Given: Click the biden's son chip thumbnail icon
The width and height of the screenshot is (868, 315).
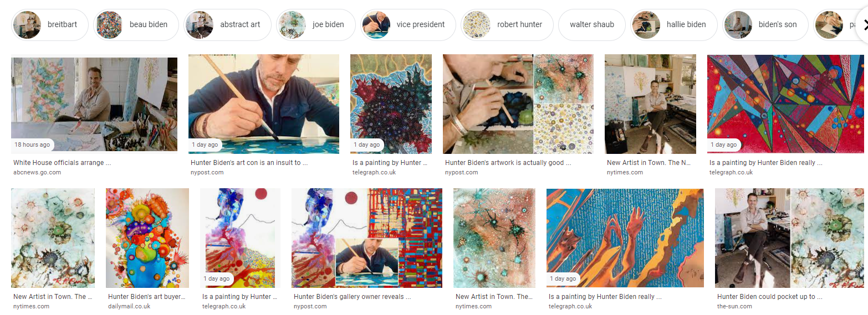Looking at the screenshot, I should point(738,25).
